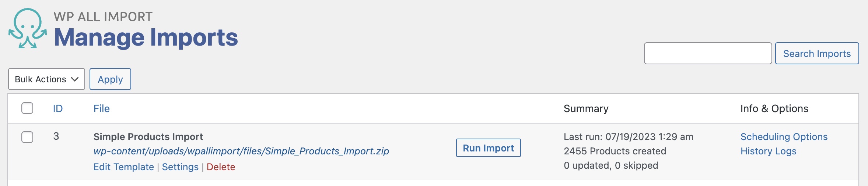
Task: Click the Manage Imports page heading
Action: click(x=146, y=37)
